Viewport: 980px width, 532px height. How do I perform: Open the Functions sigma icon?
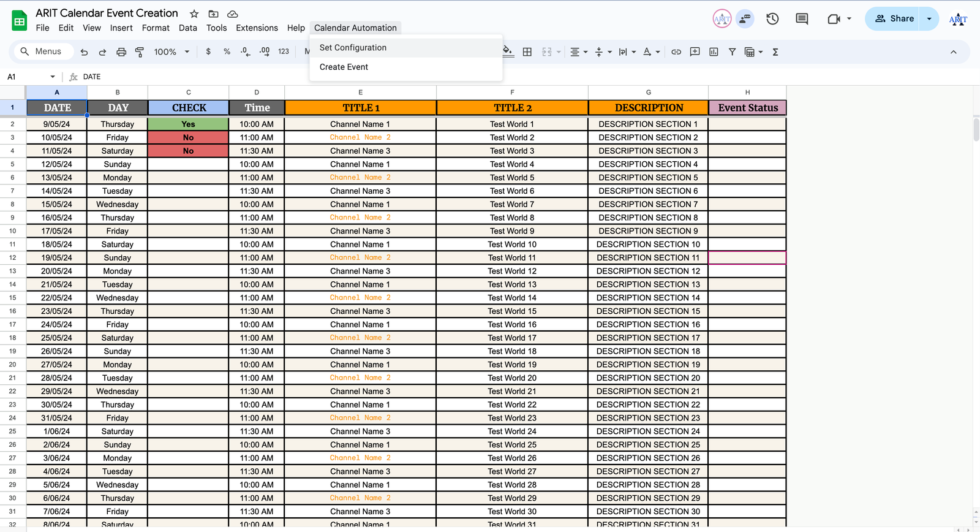tap(775, 52)
